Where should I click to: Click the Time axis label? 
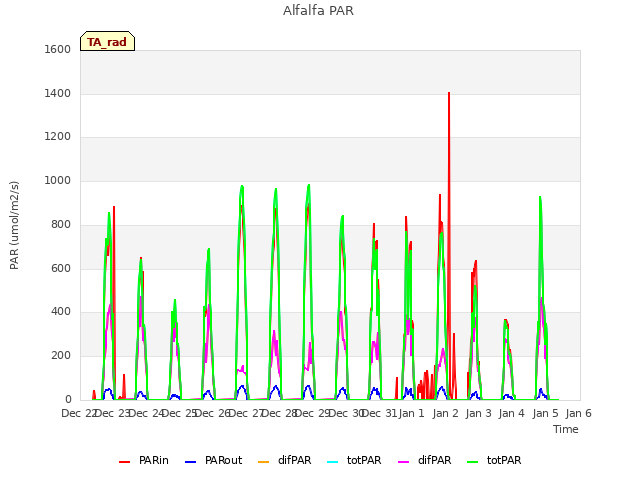click(566, 429)
